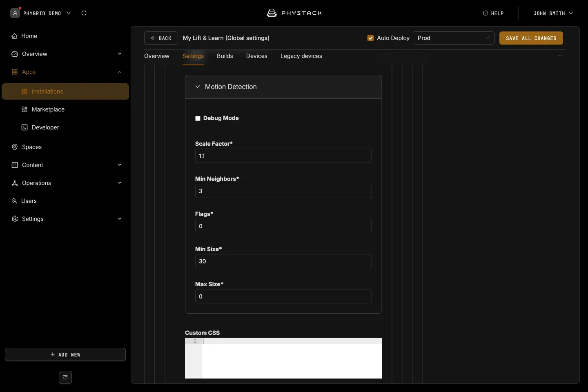The image size is (588, 392).
Task: Expand the Operations sidebar chevron
Action: [x=120, y=183]
